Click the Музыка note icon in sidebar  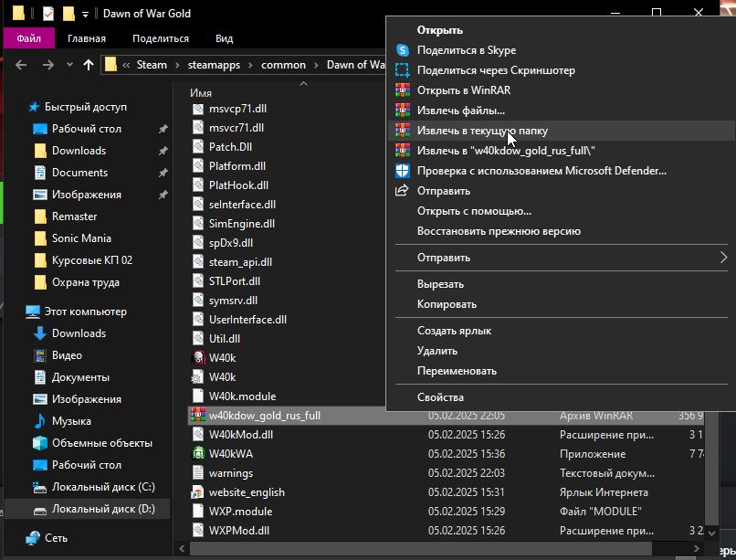(x=40, y=421)
